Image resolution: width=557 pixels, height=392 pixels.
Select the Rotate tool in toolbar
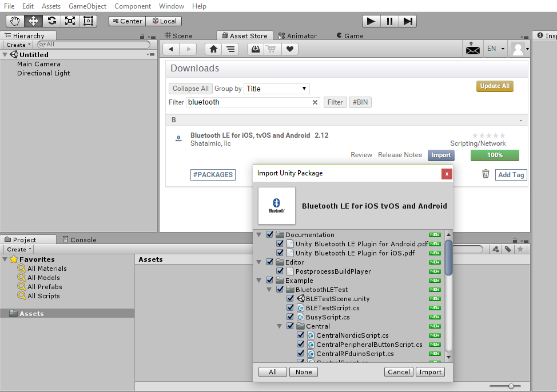coord(52,21)
